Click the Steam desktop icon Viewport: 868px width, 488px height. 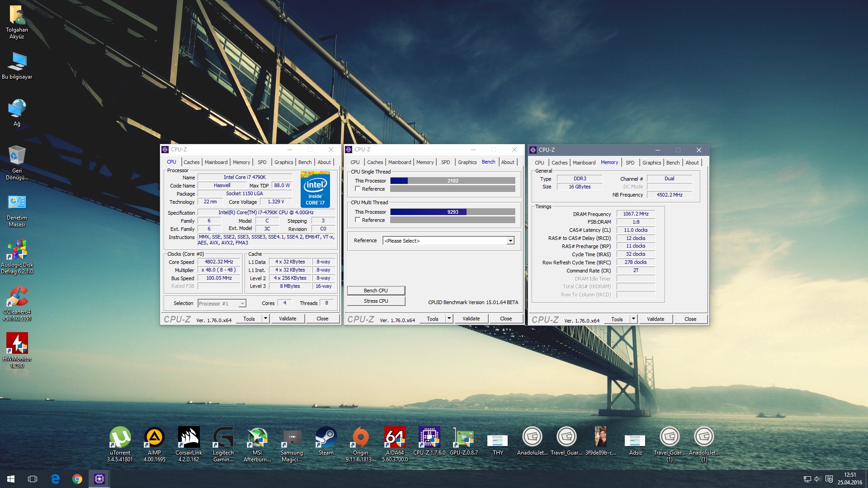pos(326,437)
